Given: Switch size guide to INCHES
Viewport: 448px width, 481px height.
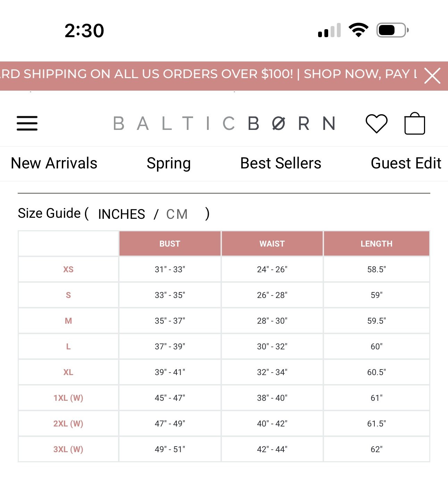Looking at the screenshot, I should 122,214.
